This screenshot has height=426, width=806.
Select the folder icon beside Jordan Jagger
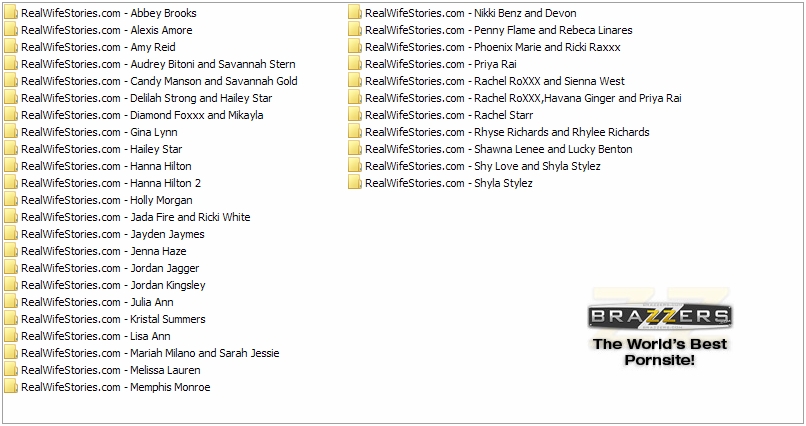coord(11,268)
